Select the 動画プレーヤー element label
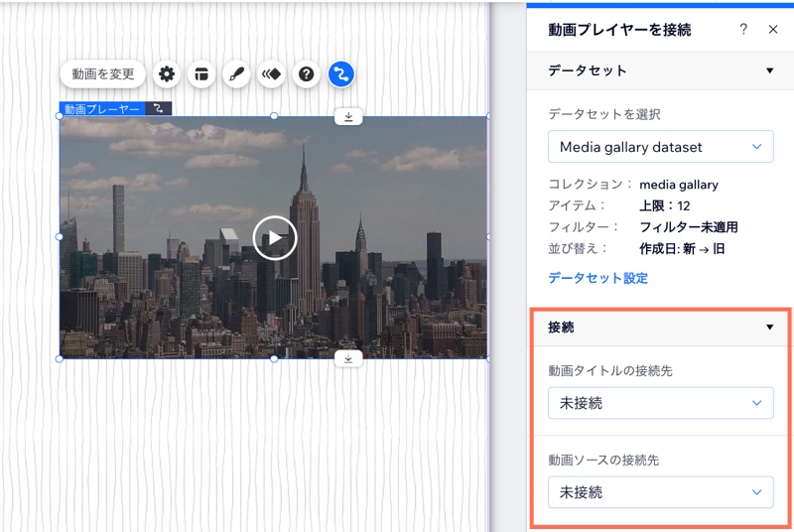 coord(102,108)
